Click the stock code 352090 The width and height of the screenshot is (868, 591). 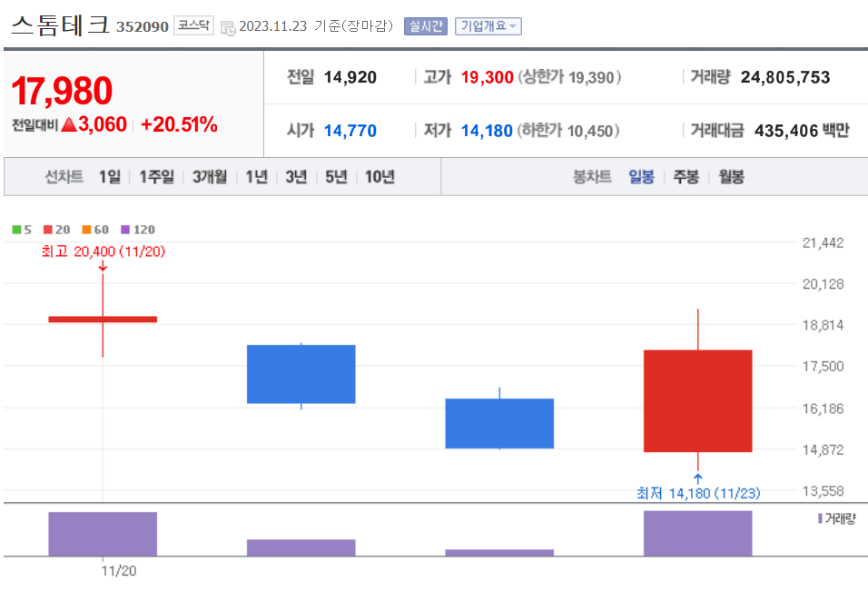point(143,26)
